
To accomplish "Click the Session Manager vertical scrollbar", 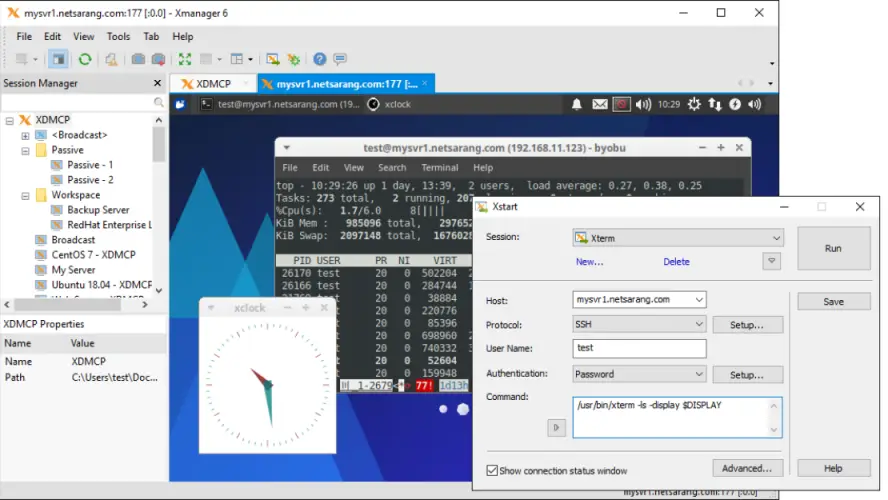I will [x=159, y=144].
